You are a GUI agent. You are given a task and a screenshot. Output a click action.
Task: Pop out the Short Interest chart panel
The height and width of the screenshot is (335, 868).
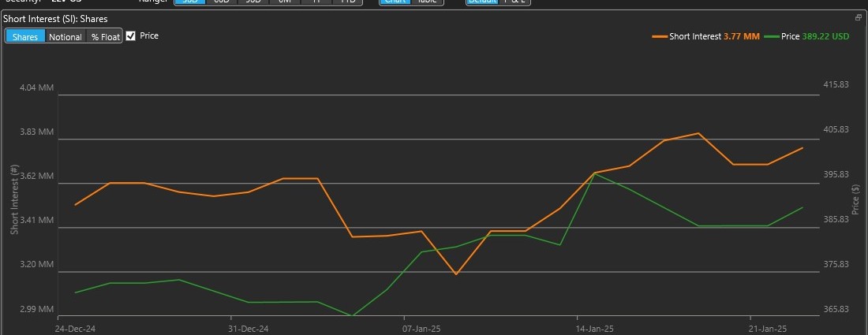point(859,17)
